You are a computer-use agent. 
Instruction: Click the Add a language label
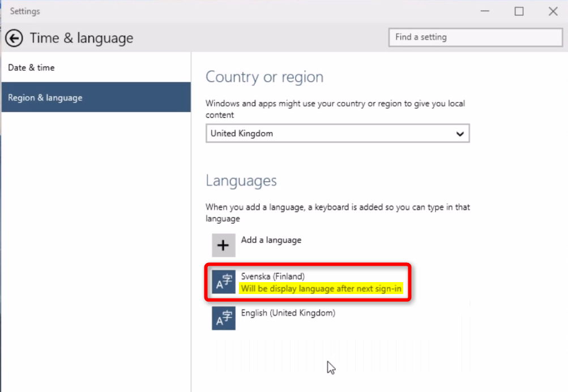coord(271,240)
